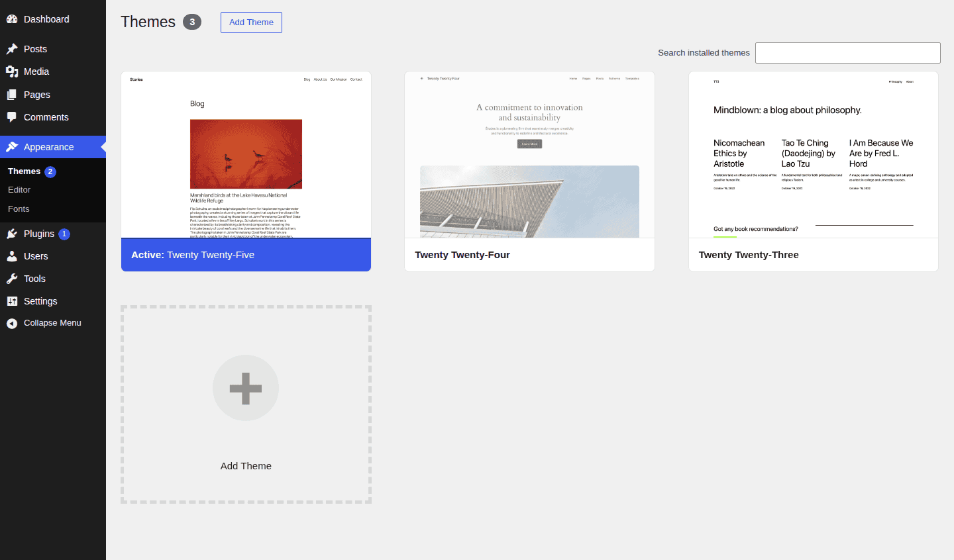This screenshot has height=560, width=954.
Task: Click the Posts pushpin icon
Action: (x=12, y=49)
